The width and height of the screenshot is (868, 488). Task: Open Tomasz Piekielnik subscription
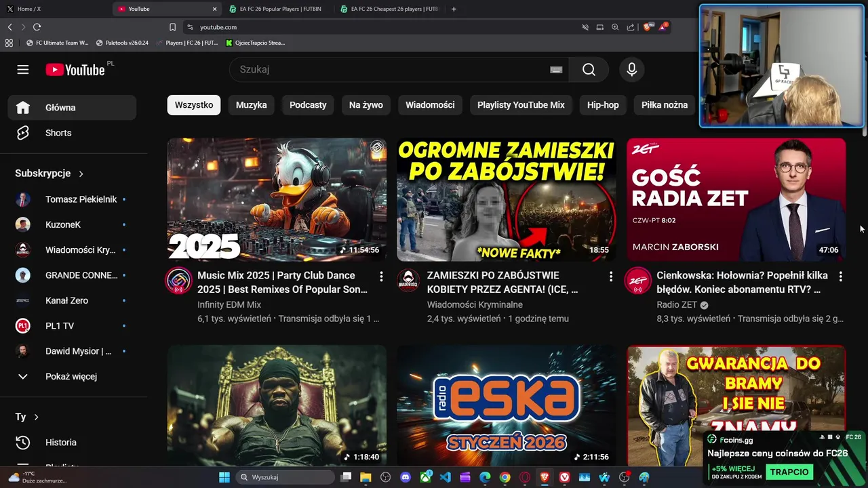click(x=72, y=199)
